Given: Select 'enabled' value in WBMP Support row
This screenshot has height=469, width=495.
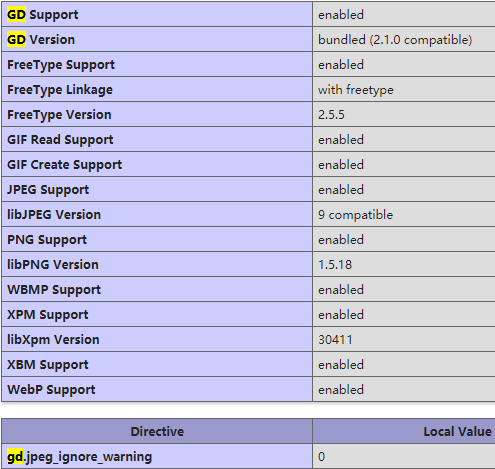Looking at the screenshot, I should pos(341,290).
